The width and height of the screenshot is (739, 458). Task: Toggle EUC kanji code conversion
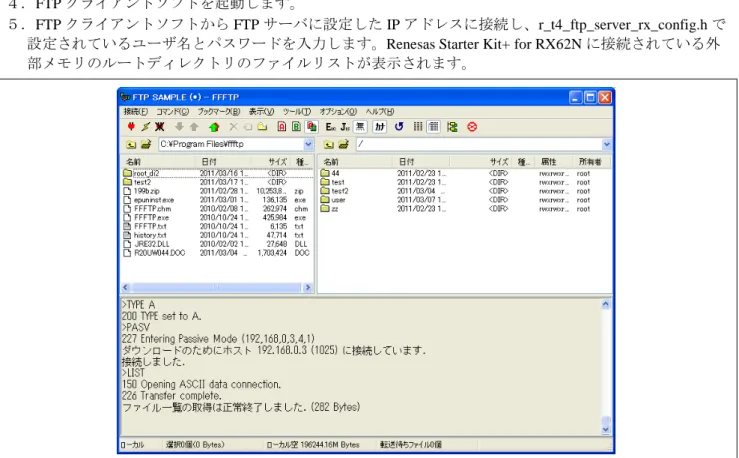[x=330, y=127]
